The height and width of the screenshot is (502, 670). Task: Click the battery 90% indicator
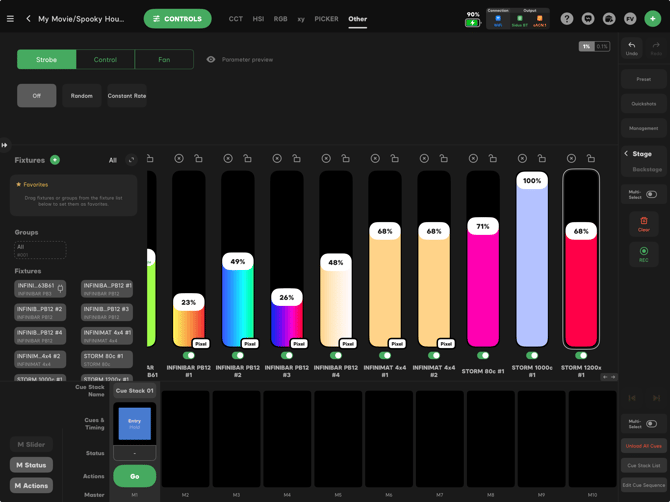pos(472,19)
